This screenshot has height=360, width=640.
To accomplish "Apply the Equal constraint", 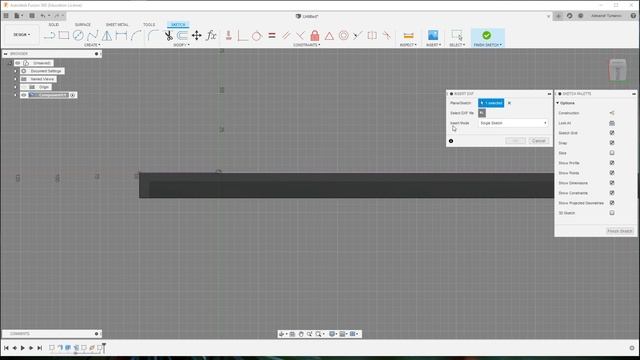I will pos(272,36).
